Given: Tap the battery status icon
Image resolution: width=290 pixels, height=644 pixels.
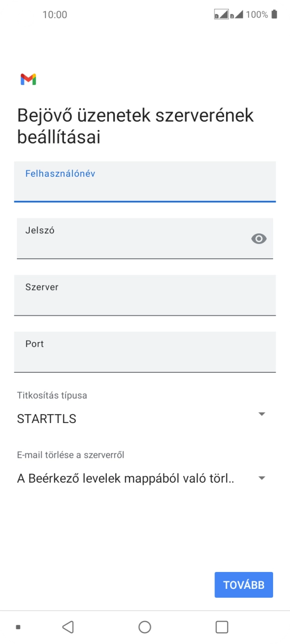Looking at the screenshot, I should pyautogui.click(x=274, y=14).
